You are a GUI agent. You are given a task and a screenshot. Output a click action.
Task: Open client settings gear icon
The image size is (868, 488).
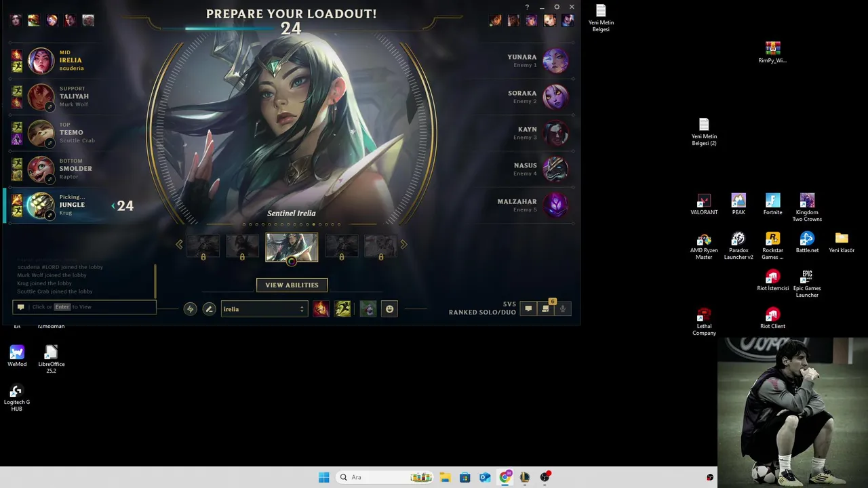[557, 7]
